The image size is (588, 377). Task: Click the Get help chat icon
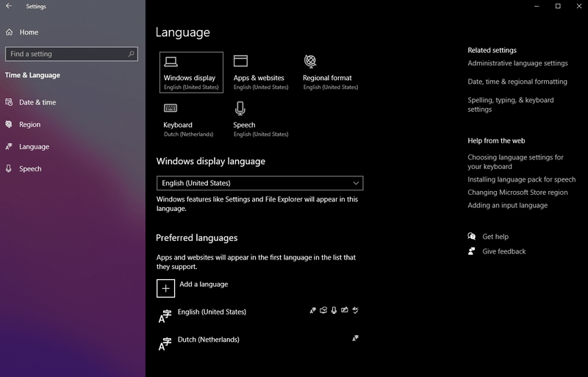(x=472, y=237)
